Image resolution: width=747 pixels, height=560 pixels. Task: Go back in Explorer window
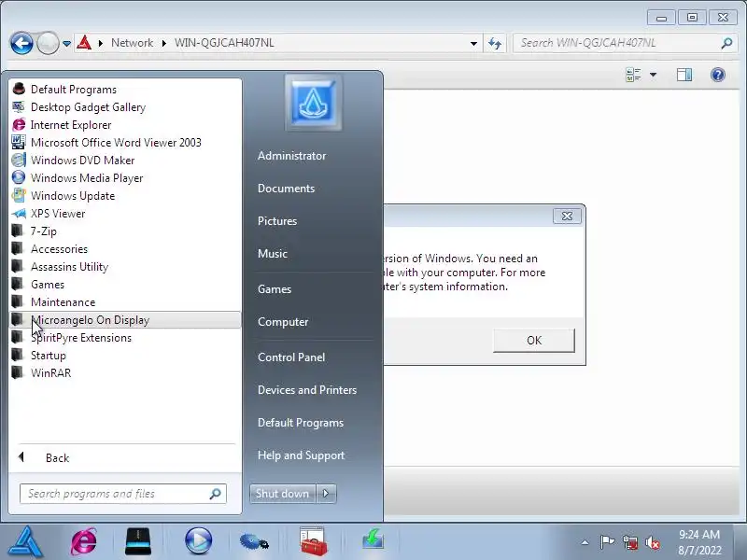[21, 43]
